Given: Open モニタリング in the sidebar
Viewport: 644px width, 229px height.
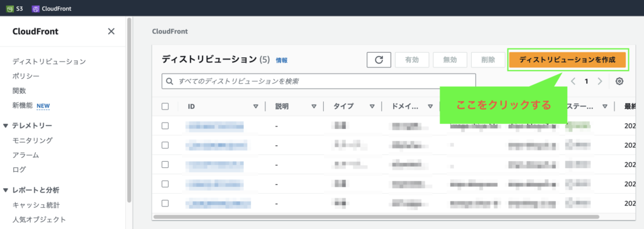Looking at the screenshot, I should coord(33,140).
